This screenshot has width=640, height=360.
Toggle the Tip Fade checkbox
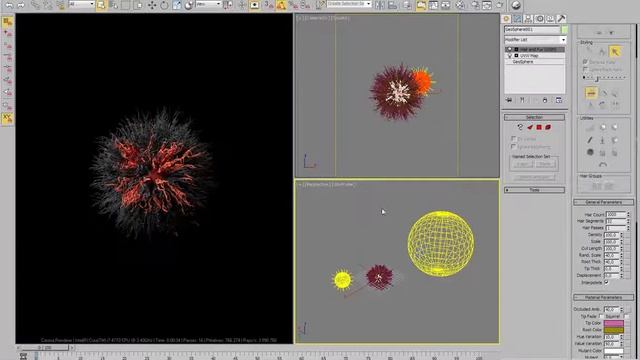(601, 316)
